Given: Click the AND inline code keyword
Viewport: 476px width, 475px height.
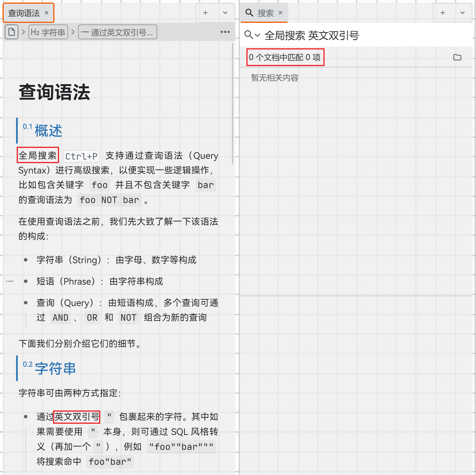Looking at the screenshot, I should [x=60, y=318].
